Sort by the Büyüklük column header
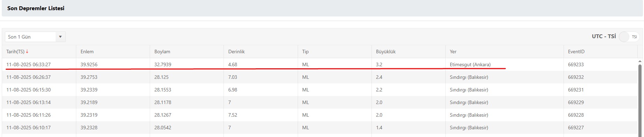The image size is (644, 137). [x=386, y=52]
